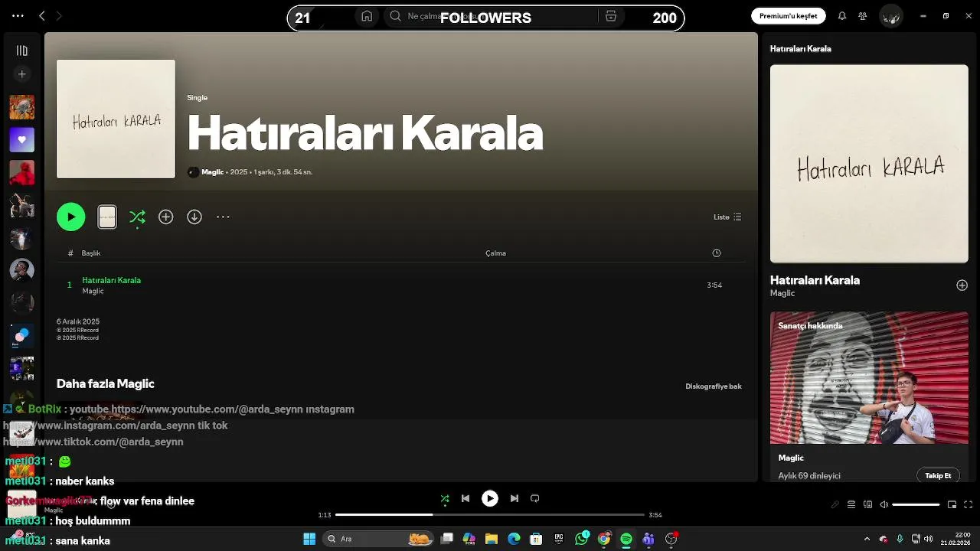This screenshot has width=980, height=551.
Task: Open the red album cover in sidebar
Action: 21,172
